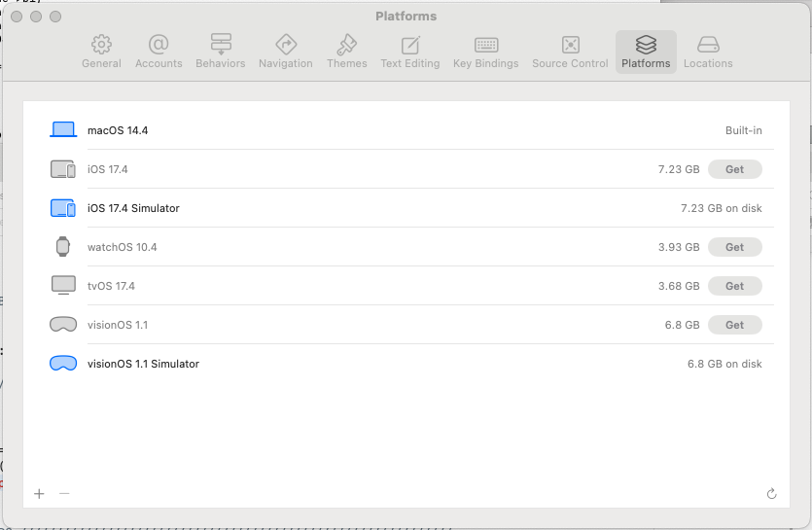812x530 pixels.
Task: Add a platform with the plus button
Action: point(39,494)
